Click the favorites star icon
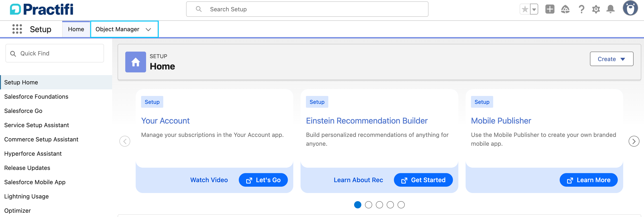Viewport: 644px width, 217px height. (x=525, y=10)
